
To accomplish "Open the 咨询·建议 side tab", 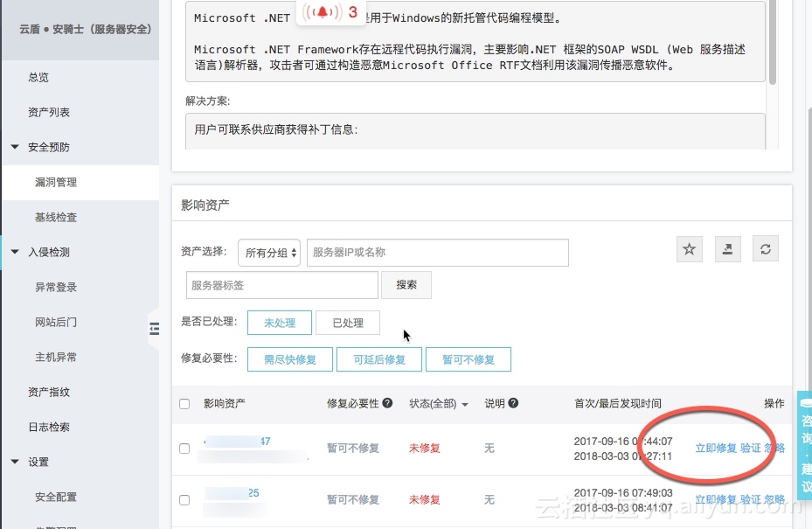I will (805, 445).
